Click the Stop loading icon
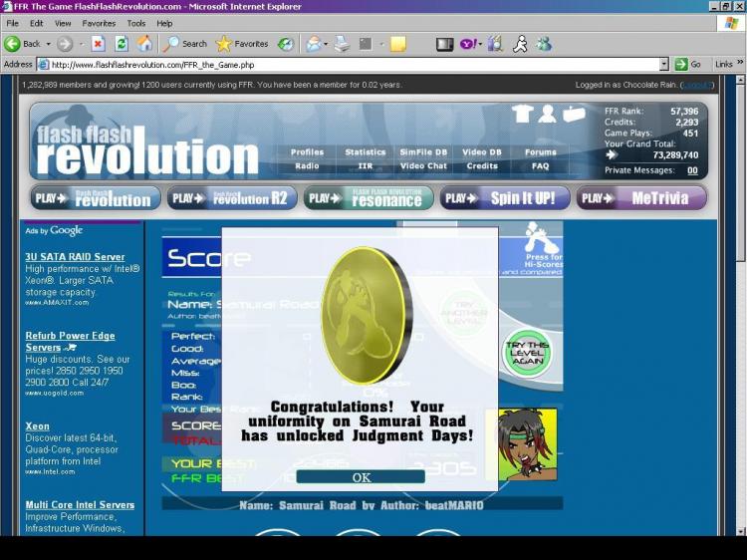The height and width of the screenshot is (560, 747). click(98, 44)
